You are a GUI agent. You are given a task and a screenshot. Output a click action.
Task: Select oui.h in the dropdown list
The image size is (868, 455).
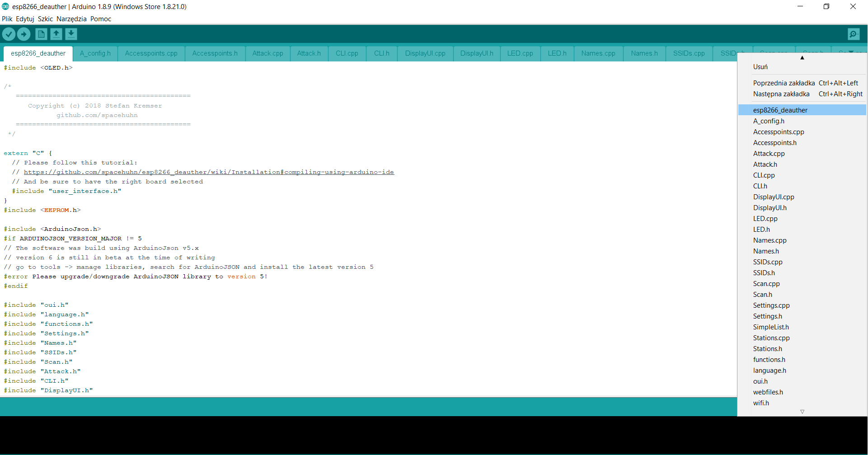(802, 381)
